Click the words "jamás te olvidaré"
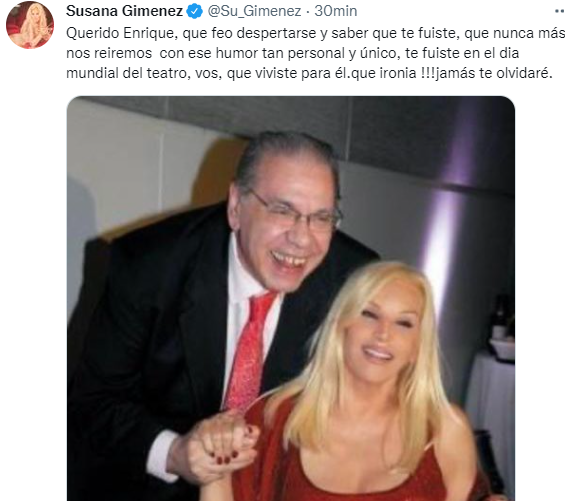Viewport: 565px width, 501px height. click(x=494, y=74)
